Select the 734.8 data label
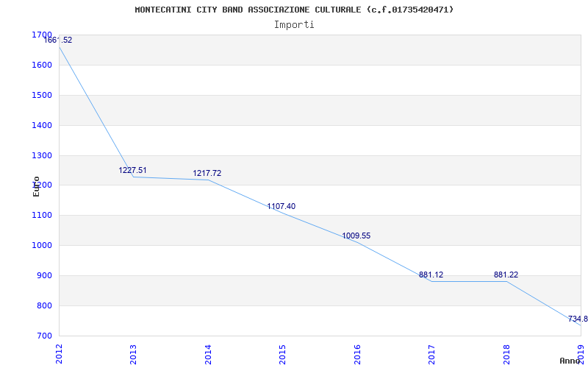 click(x=578, y=319)
